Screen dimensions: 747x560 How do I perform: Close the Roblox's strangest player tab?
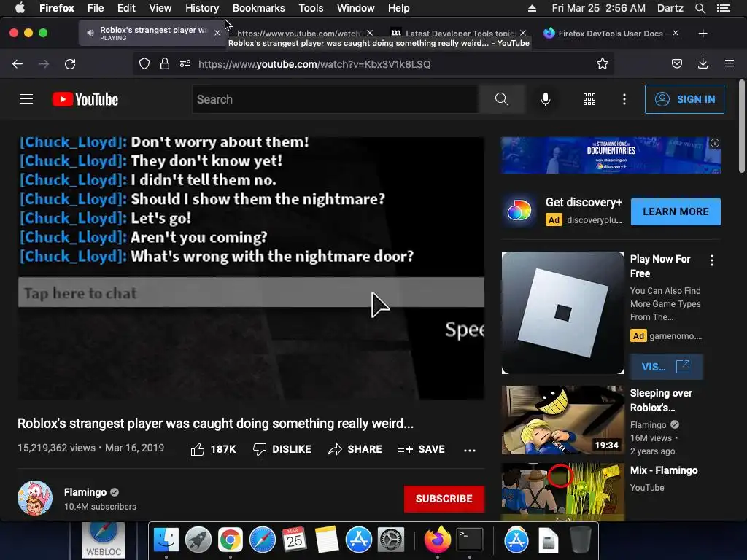(217, 33)
